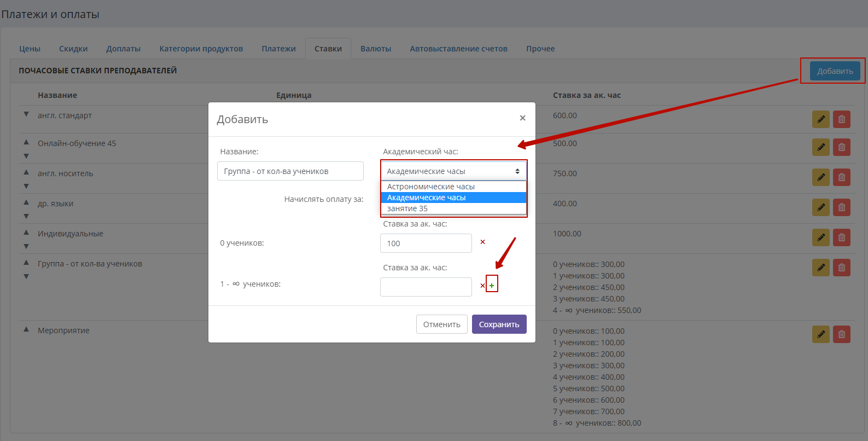Focus the Название input field
This screenshot has width=868, height=441.
[290, 171]
